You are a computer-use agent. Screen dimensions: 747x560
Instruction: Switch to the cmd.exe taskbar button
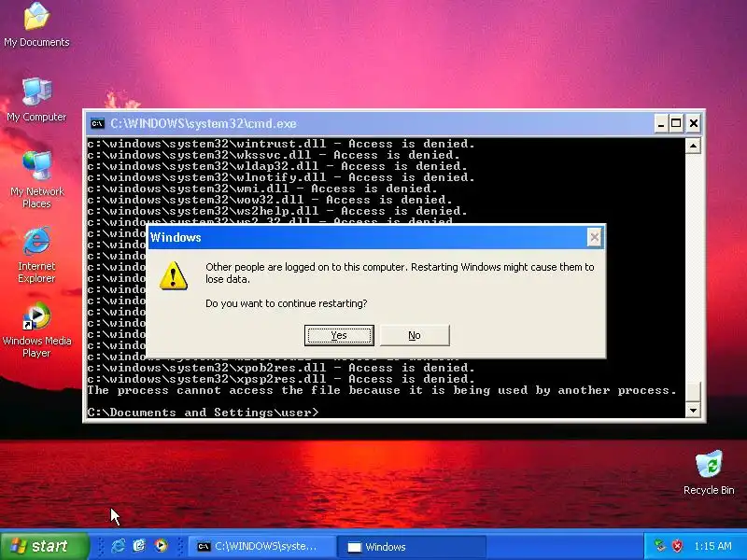point(261,546)
